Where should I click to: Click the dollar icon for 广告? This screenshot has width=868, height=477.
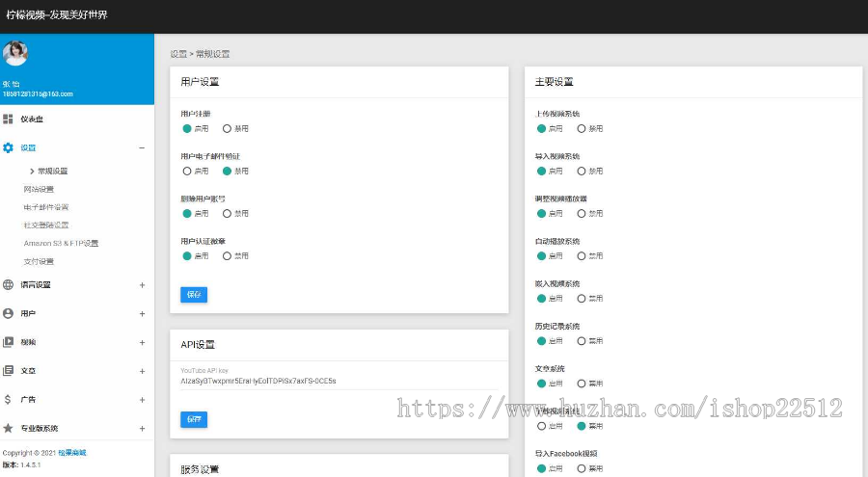tap(8, 399)
